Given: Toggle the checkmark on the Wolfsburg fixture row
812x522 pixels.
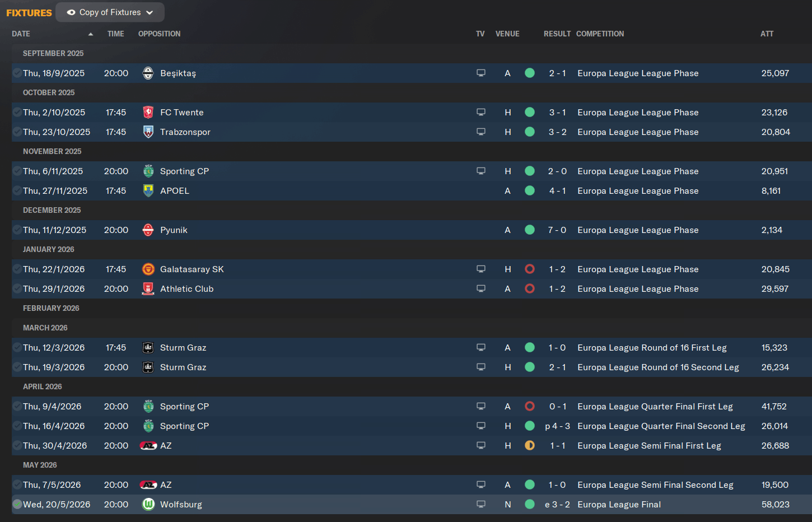Looking at the screenshot, I should pyautogui.click(x=17, y=505).
